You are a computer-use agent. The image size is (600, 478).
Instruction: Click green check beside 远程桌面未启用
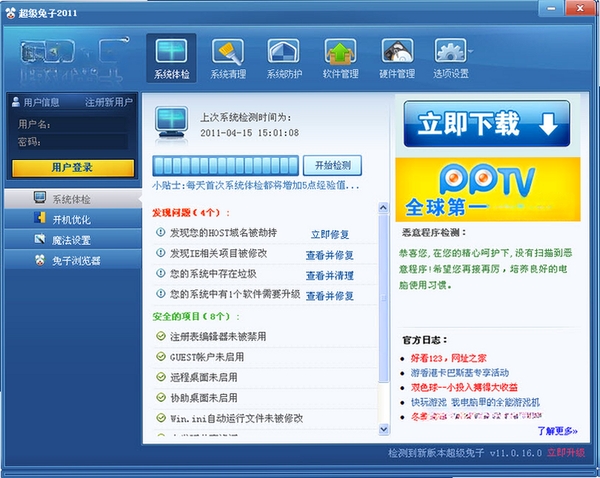tap(161, 377)
